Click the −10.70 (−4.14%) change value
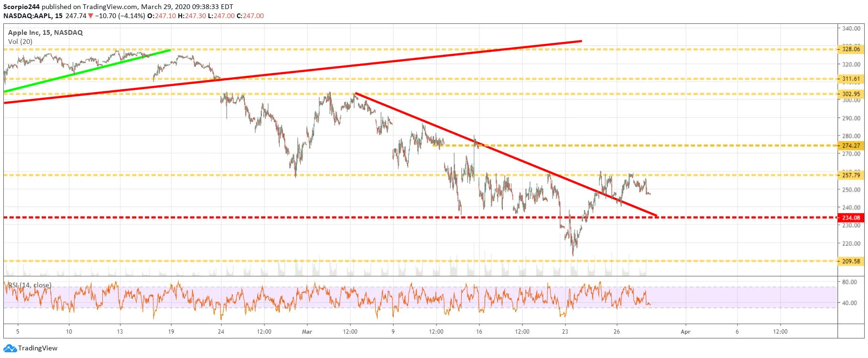Screen dimensions: 868x358 click(x=119, y=16)
